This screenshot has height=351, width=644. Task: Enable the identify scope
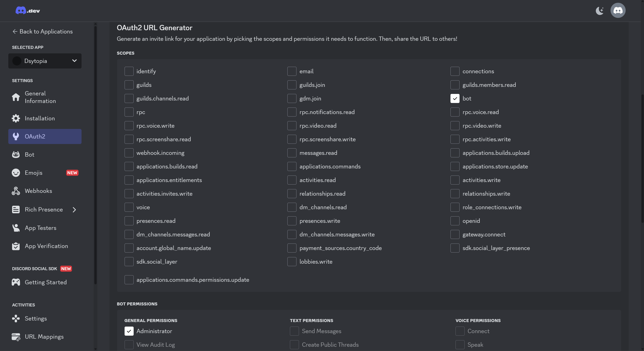click(x=129, y=71)
